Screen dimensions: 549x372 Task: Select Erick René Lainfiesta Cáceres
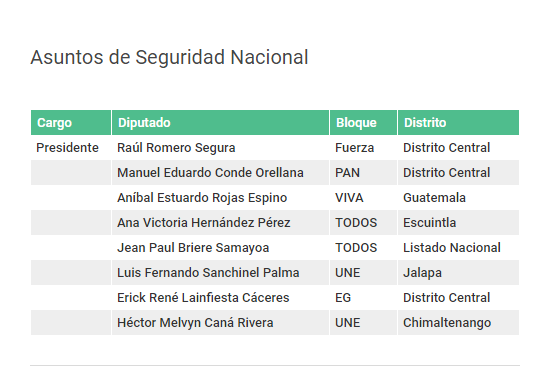click(x=203, y=298)
